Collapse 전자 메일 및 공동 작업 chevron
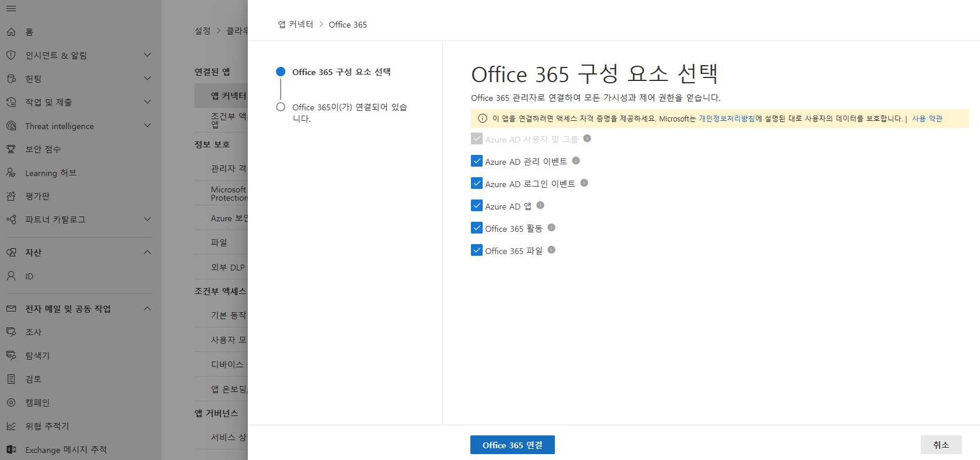The height and width of the screenshot is (460, 980). (147, 309)
